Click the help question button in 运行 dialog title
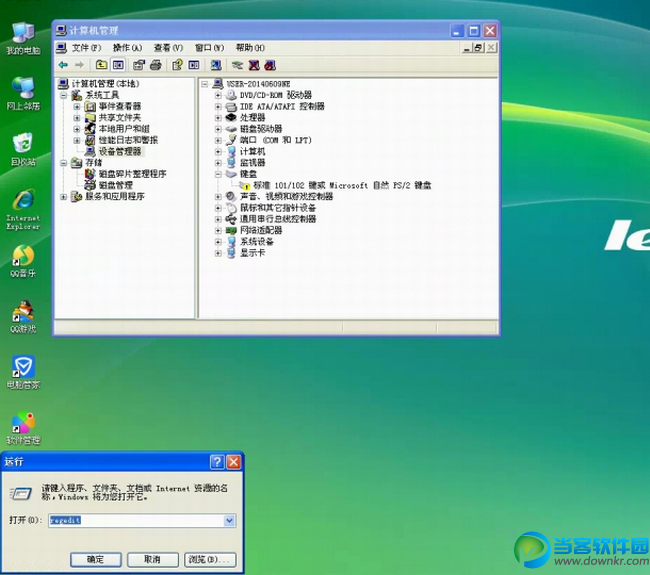This screenshot has height=575, width=650. tap(217, 461)
